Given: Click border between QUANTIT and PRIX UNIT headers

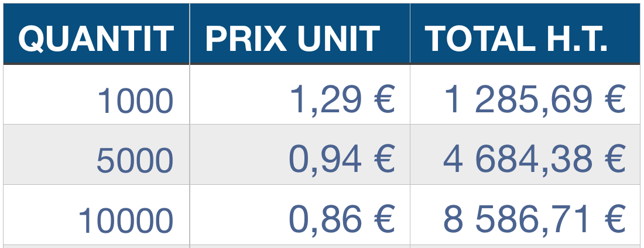Looking at the screenshot, I should point(190,34).
